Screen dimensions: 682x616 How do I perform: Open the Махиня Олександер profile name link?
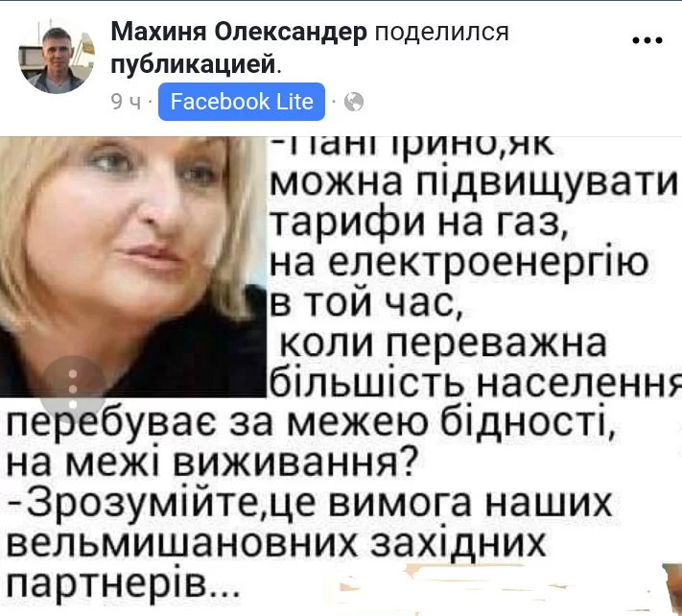pos(239,32)
